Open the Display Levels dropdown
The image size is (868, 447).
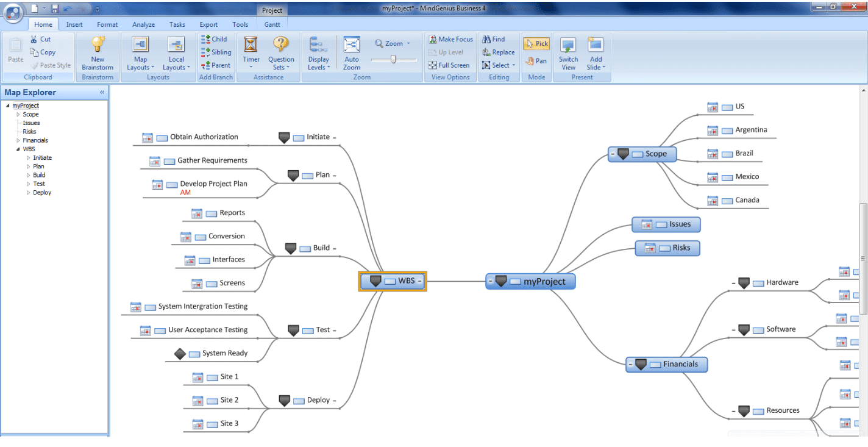point(319,53)
